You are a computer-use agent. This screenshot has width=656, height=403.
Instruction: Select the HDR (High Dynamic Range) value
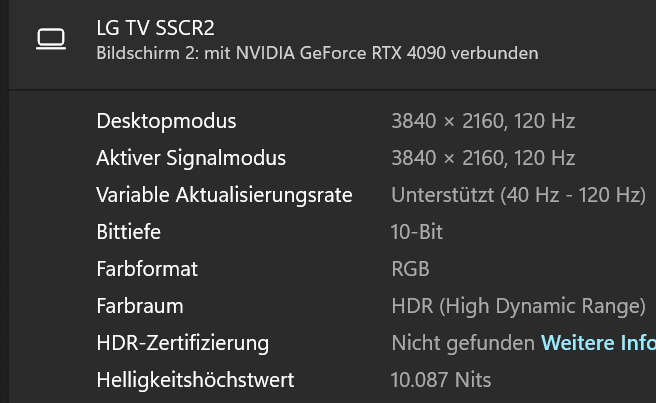coord(517,306)
